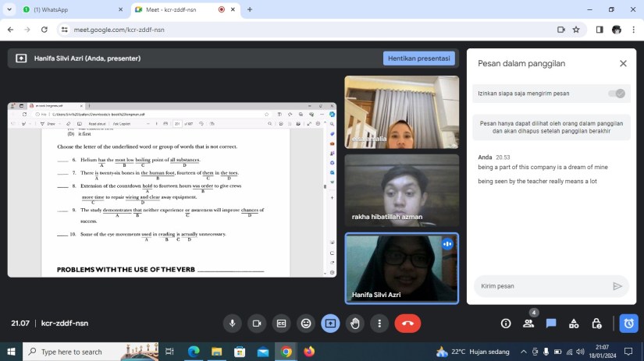The image size is (644, 361).
Task: Select Hanifa Silvi Azri video tile
Action: (402, 269)
